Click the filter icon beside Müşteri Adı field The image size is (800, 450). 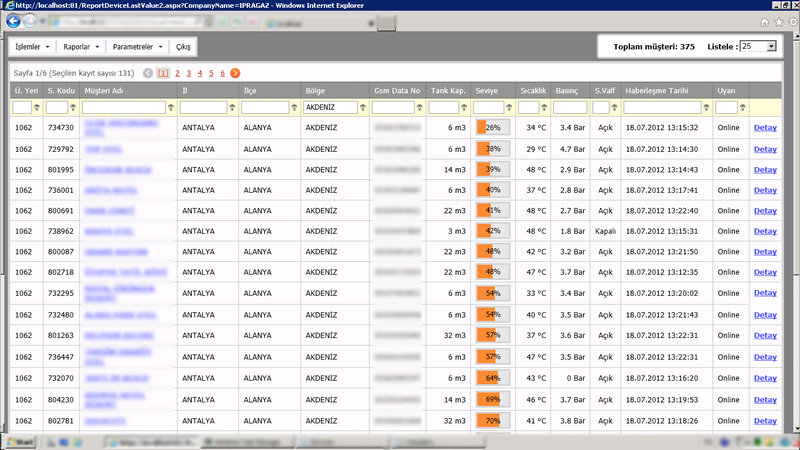click(171, 107)
